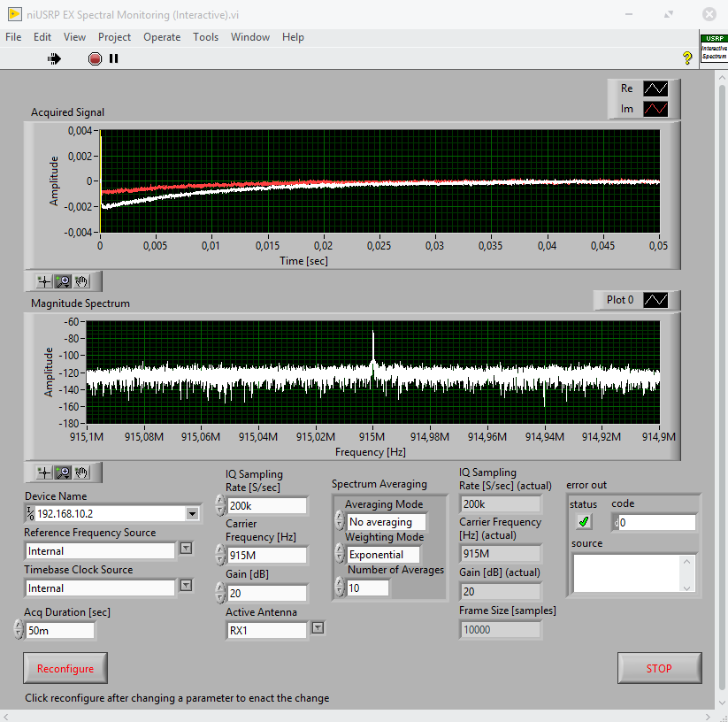Screen dimensions: 728x722
Task: Click the Reference Frequency Source Internal field
Action: coord(100,551)
